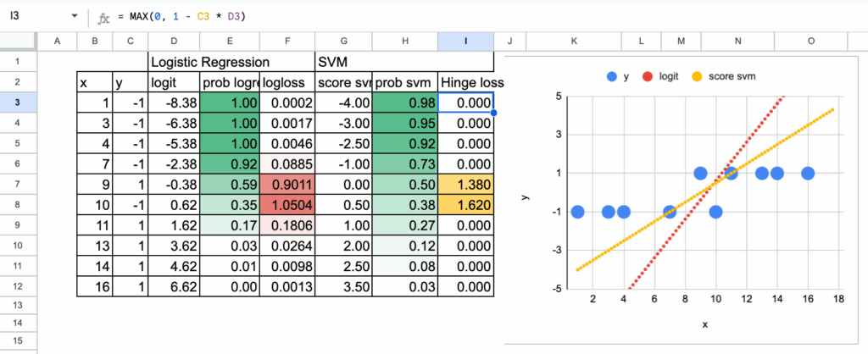Click the blue data point at x=1
The image size is (868, 354).
click(x=577, y=212)
